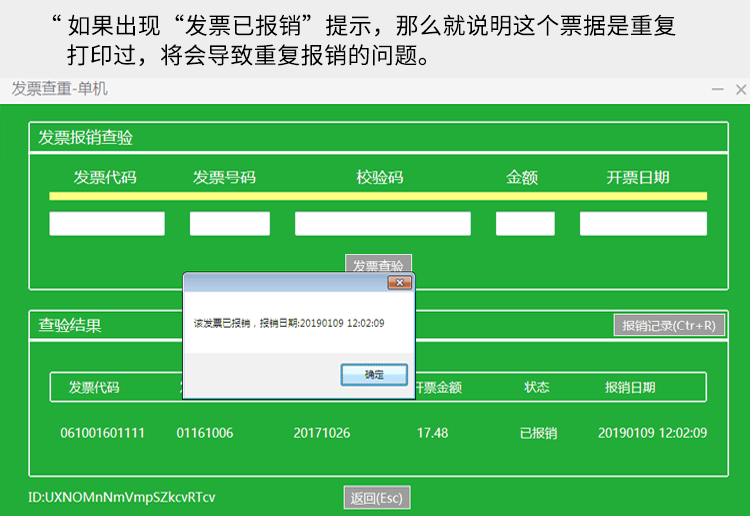Screen dimensions: 750x516
Task: Focus the 开票日期 date field
Action: [643, 224]
